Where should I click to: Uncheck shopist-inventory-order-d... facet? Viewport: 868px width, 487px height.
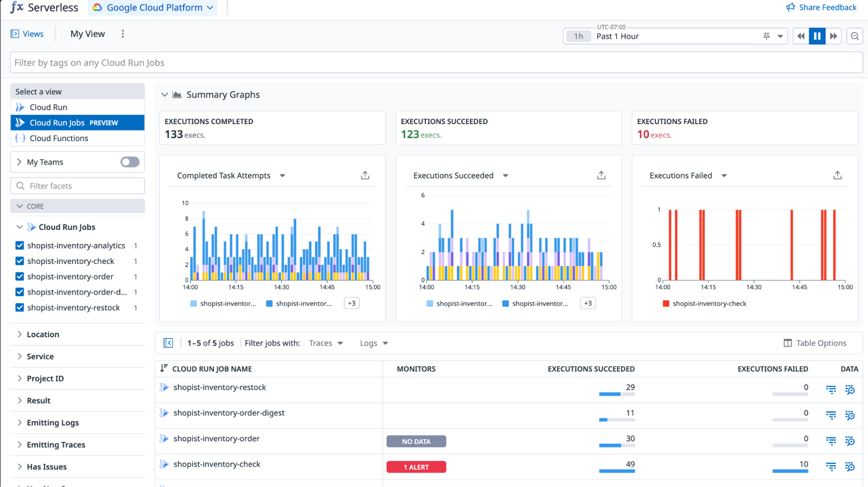coord(20,292)
